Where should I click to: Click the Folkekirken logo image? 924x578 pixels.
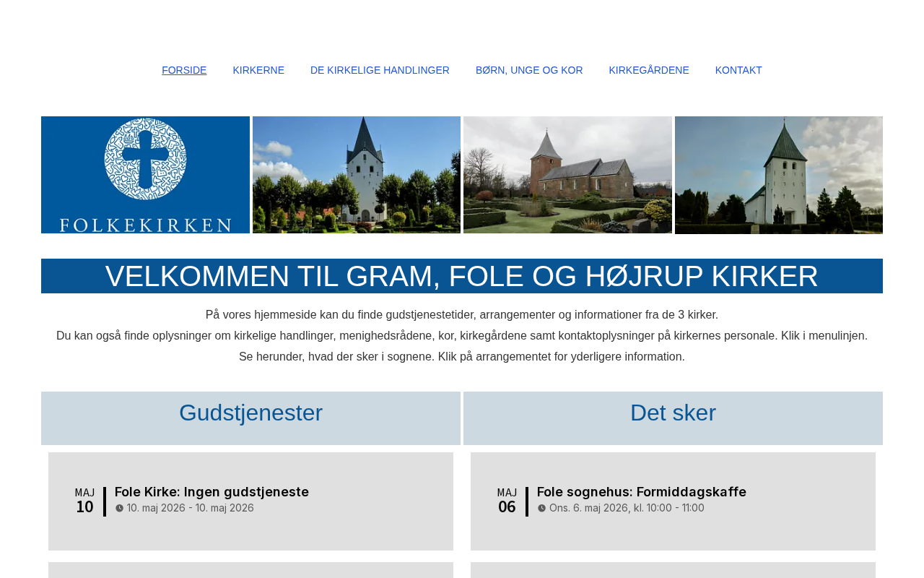145,175
